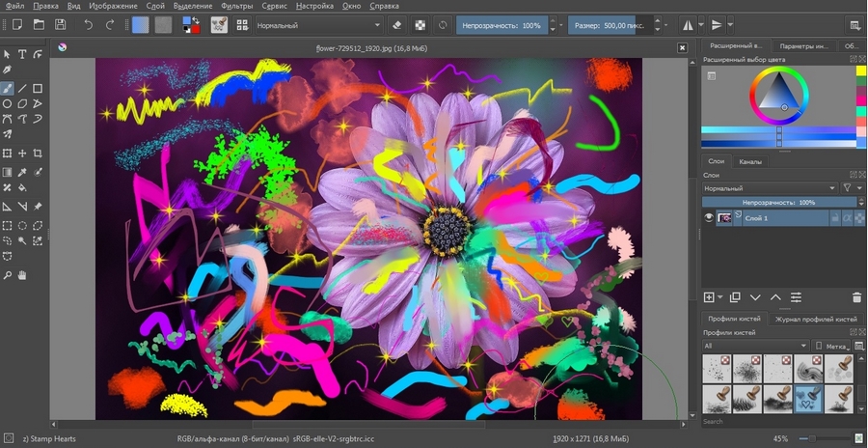Toggle alpha lock on Слой 1
Viewport: 868px width, 448px height.
click(x=859, y=218)
